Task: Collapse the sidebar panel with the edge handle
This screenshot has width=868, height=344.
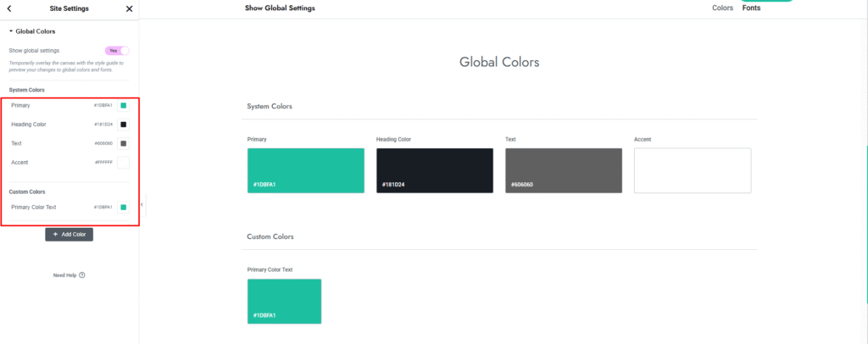Action: click(142, 204)
